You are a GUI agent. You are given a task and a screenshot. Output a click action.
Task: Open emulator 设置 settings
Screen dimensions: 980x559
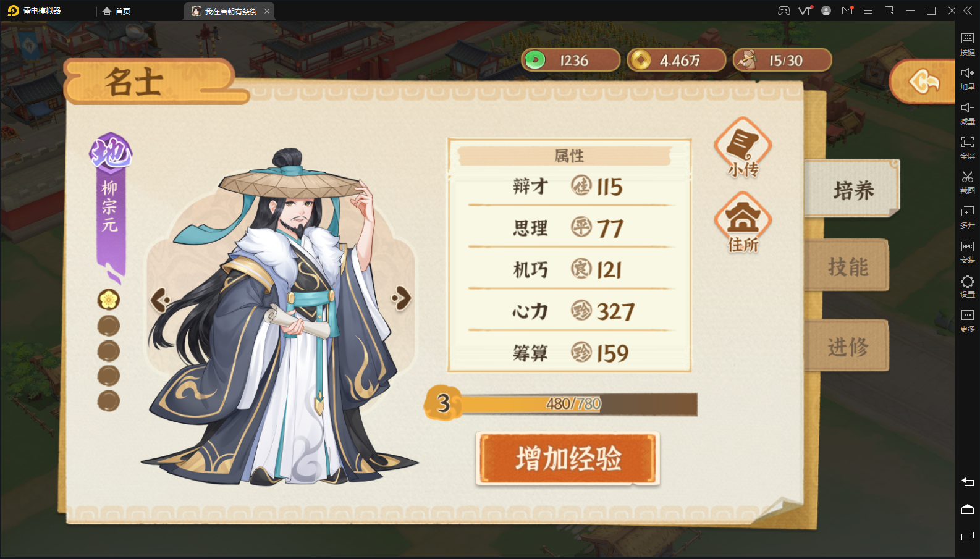[968, 286]
